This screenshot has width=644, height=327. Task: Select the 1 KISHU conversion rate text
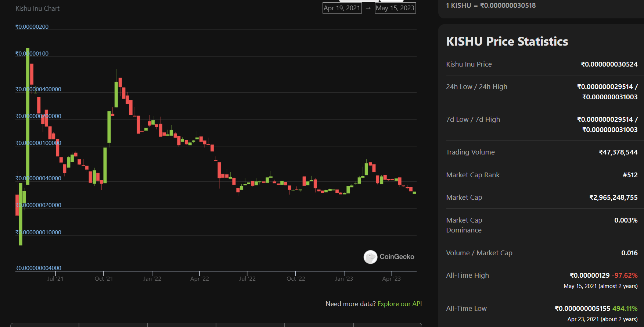click(x=490, y=6)
